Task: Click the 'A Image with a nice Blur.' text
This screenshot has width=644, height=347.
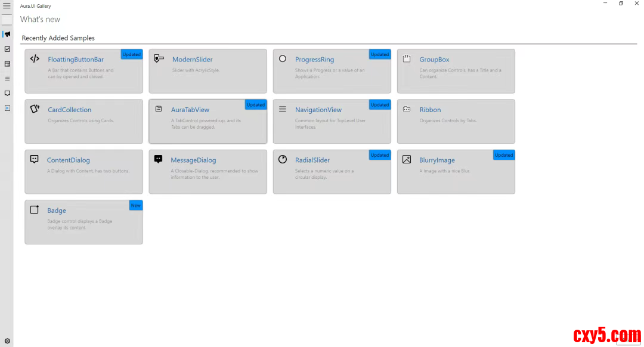Action: (444, 171)
